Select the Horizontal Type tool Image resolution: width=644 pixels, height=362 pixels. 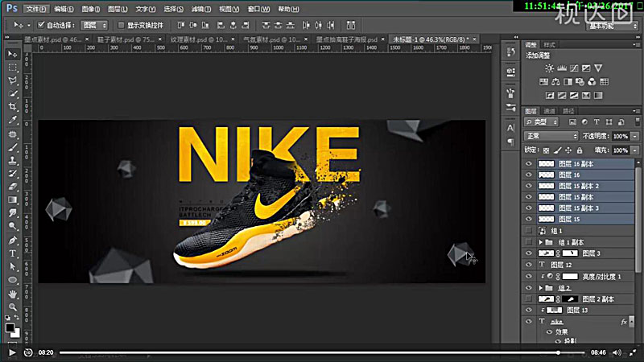coord(13,253)
